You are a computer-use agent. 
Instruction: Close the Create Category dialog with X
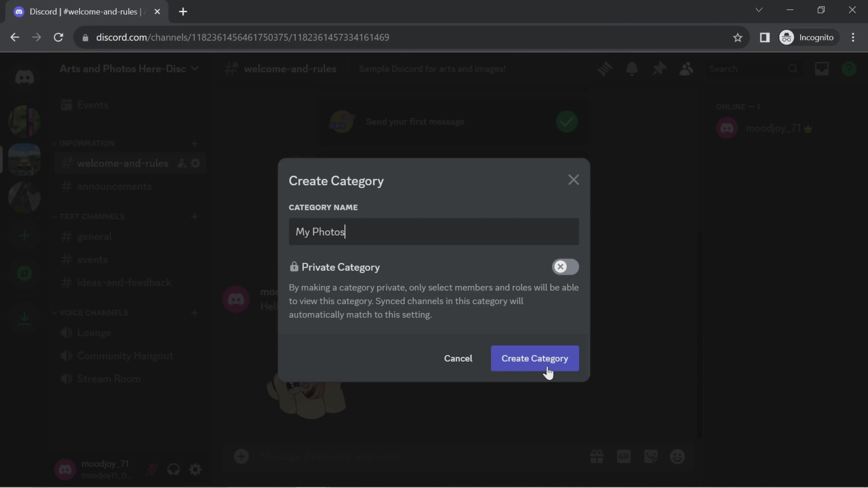[x=573, y=180]
